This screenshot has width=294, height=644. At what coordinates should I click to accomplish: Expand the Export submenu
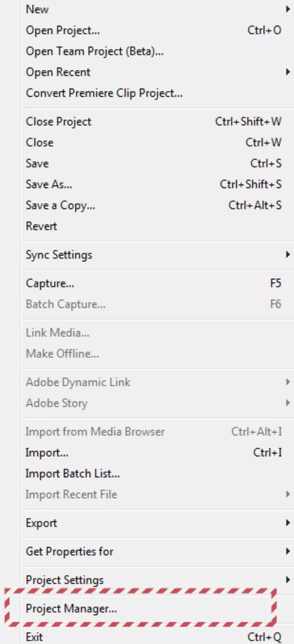[42, 523]
